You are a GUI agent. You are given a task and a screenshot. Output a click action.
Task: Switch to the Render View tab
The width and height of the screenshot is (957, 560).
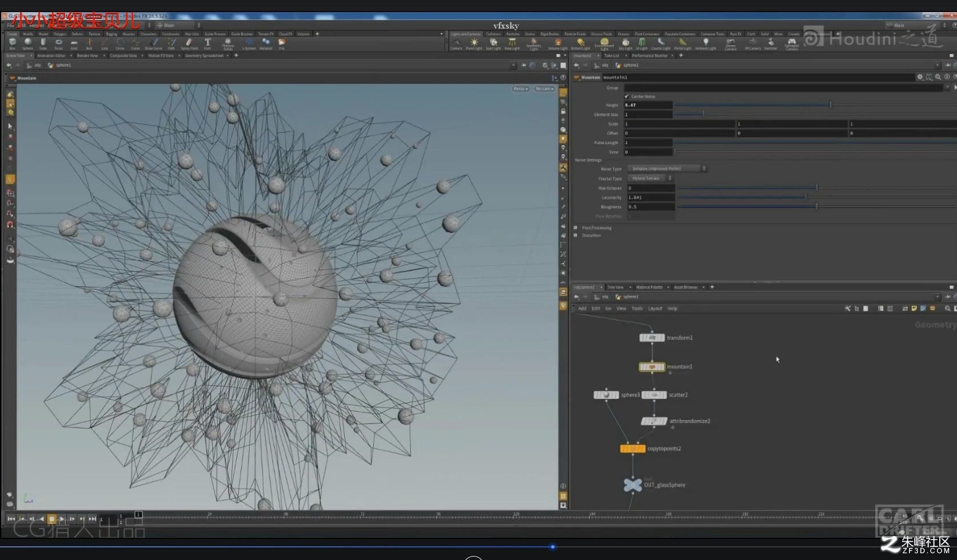tap(87, 55)
